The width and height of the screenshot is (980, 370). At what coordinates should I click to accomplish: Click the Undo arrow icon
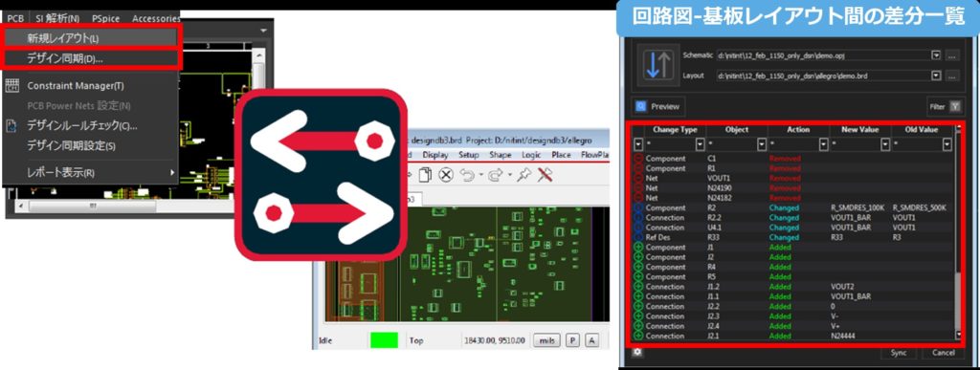pos(467,175)
